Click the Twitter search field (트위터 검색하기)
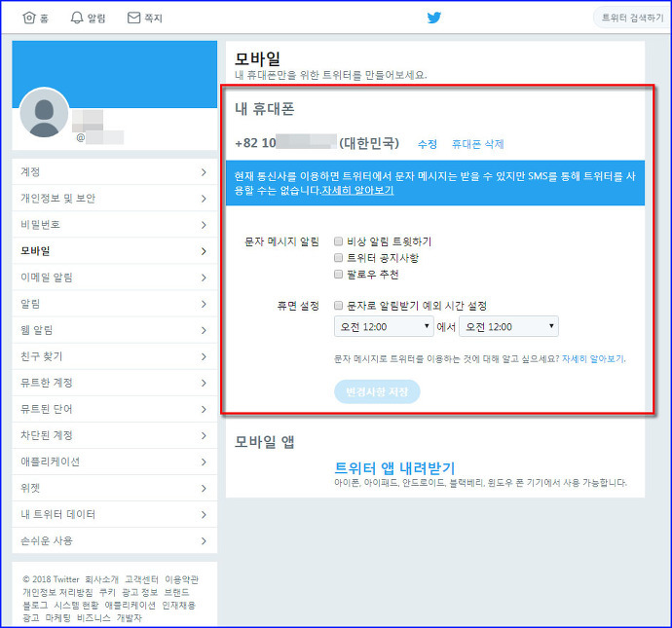 point(632,18)
